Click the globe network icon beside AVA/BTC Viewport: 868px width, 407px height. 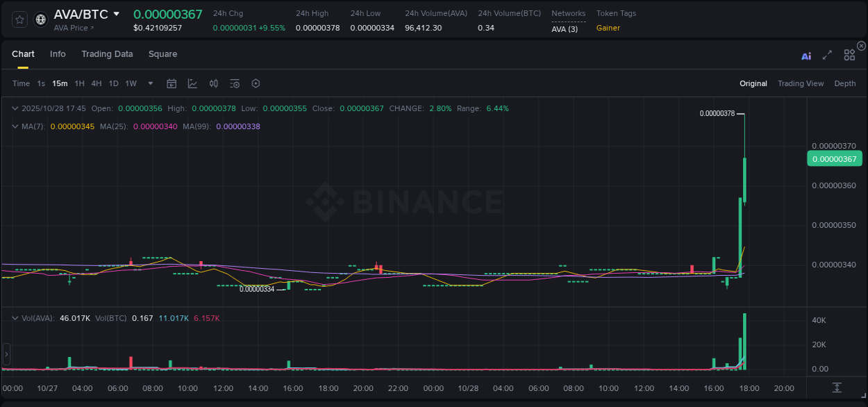click(x=40, y=19)
